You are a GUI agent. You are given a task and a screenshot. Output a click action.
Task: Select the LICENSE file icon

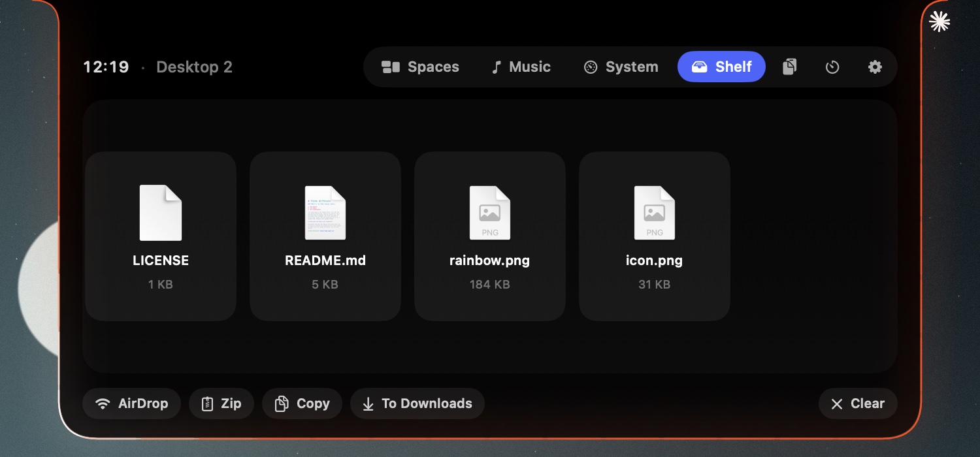161,213
